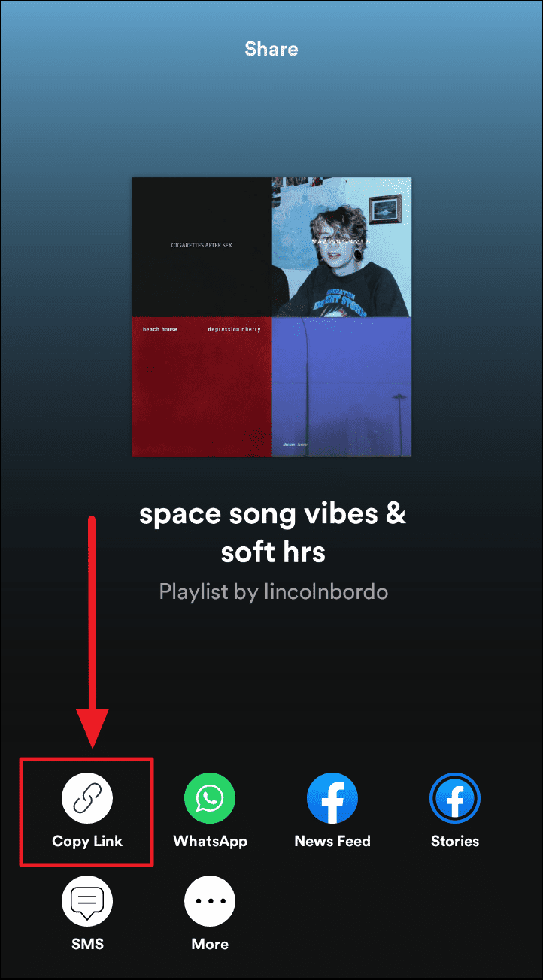Click the WhatsApp text label
The image size is (543, 980).
(x=210, y=841)
